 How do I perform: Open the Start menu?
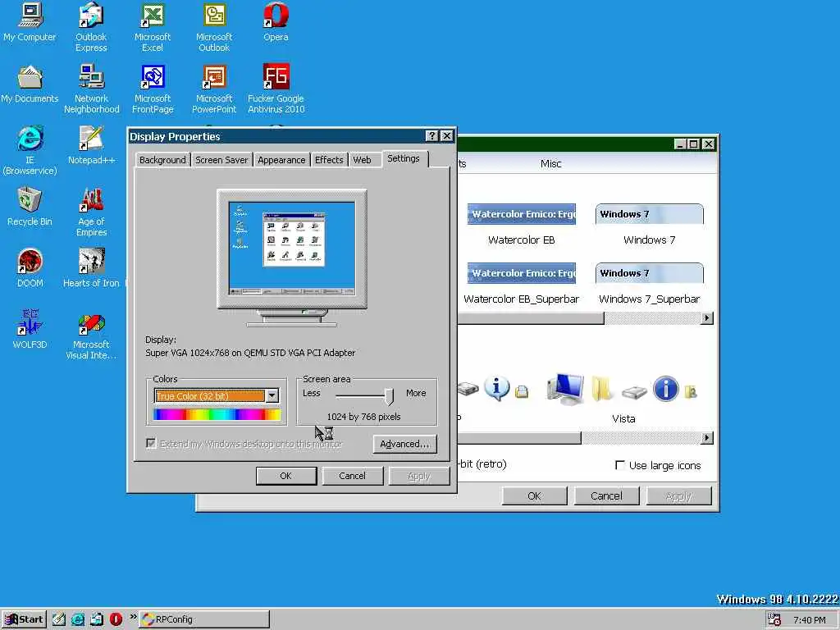(24, 619)
